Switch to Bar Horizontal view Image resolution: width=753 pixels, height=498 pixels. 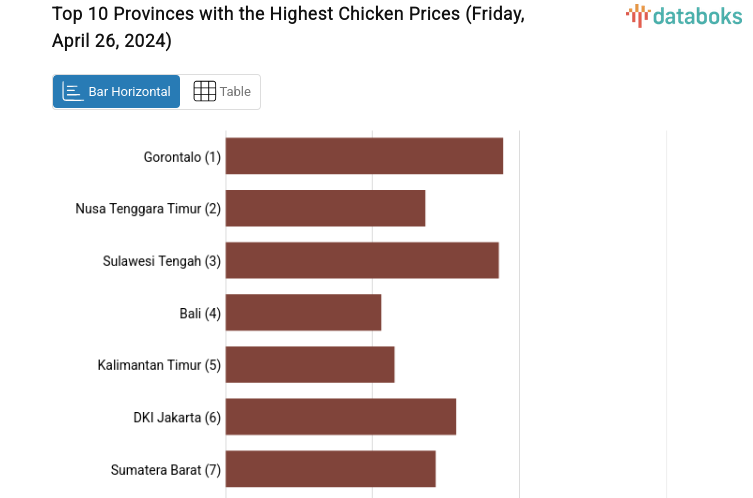click(x=117, y=92)
